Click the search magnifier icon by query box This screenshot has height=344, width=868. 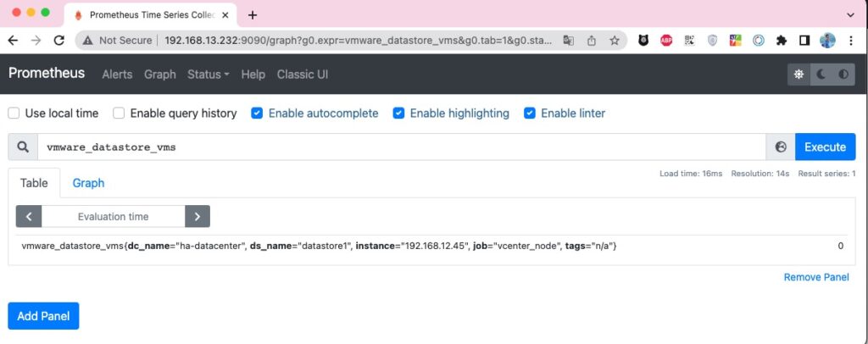coord(23,147)
